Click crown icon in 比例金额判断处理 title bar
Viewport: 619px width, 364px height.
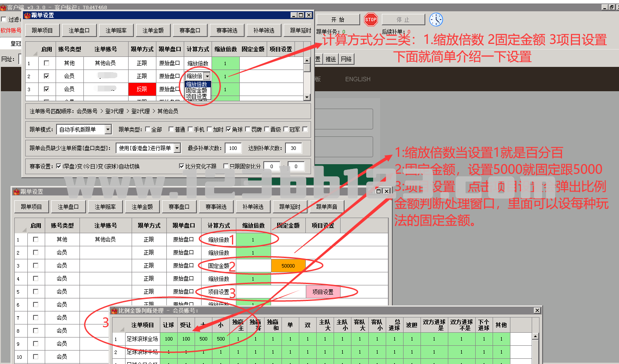coord(114,311)
